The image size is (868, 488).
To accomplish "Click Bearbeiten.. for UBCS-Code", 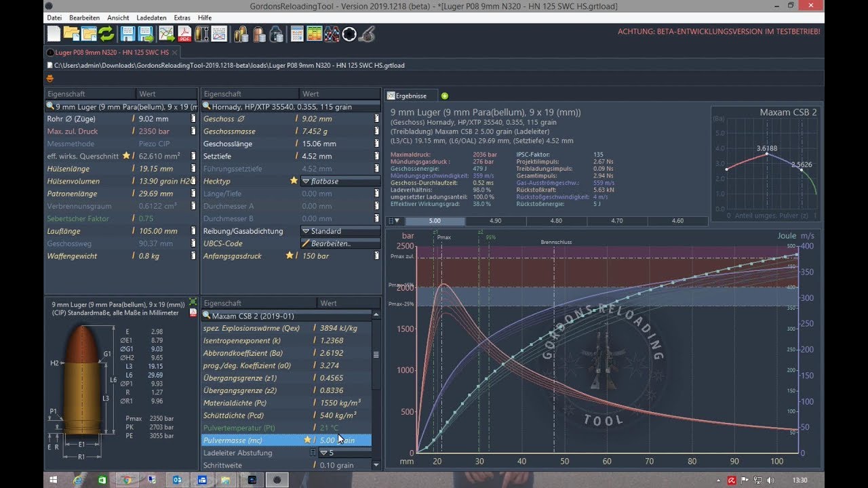I will click(340, 243).
